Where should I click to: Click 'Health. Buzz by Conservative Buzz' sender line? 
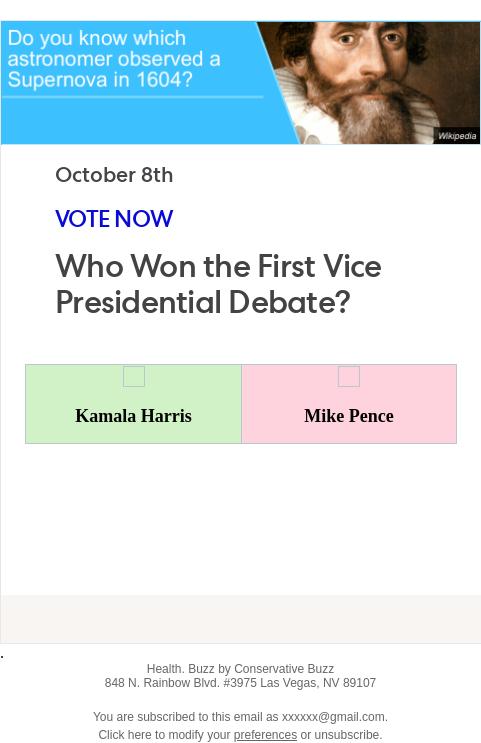click(x=240, y=669)
